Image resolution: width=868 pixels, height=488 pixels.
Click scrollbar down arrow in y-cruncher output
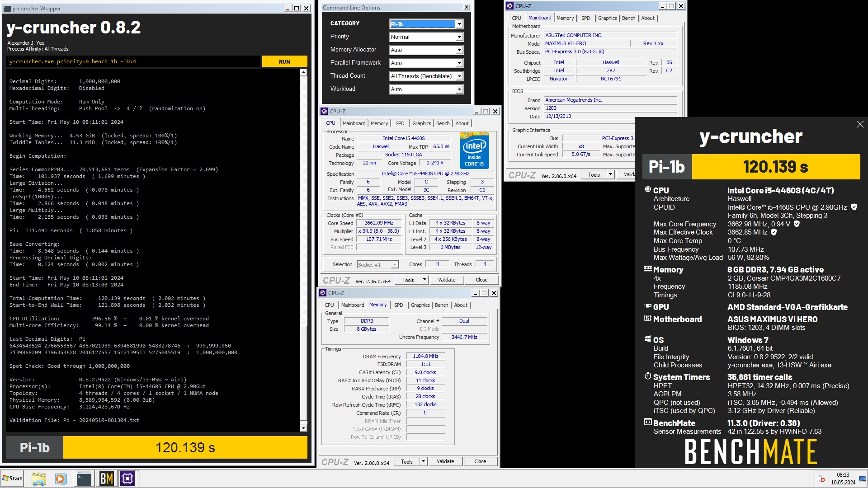(x=303, y=428)
